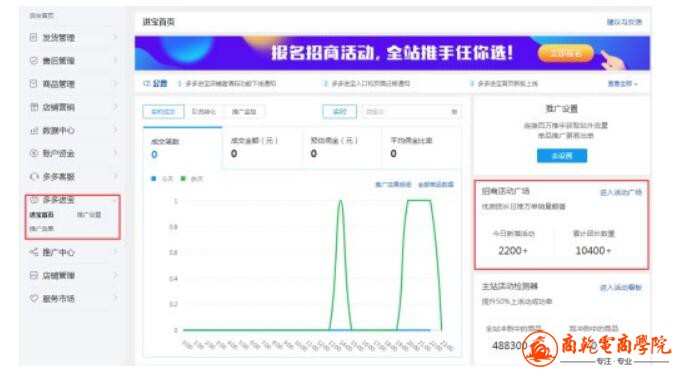Image resolution: width=677 pixels, height=374 pixels.
Task: Toggle the green 昨天 legend marker
Action: tap(183, 179)
